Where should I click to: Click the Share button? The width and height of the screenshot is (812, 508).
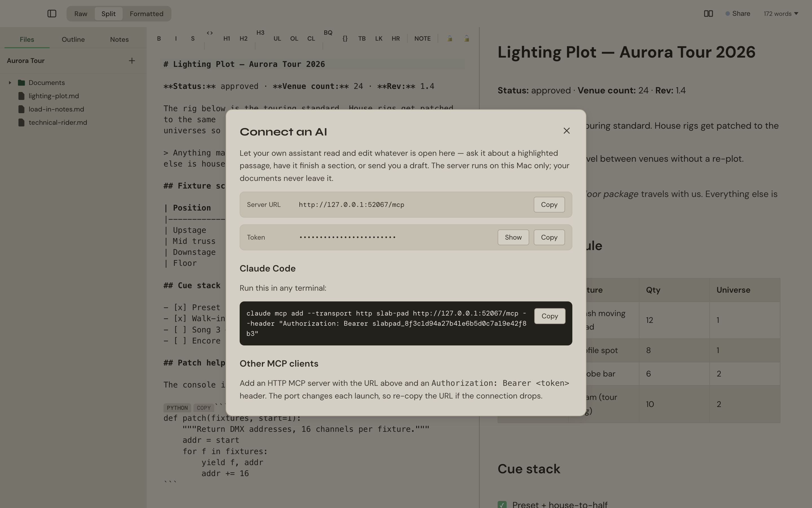[738, 14]
